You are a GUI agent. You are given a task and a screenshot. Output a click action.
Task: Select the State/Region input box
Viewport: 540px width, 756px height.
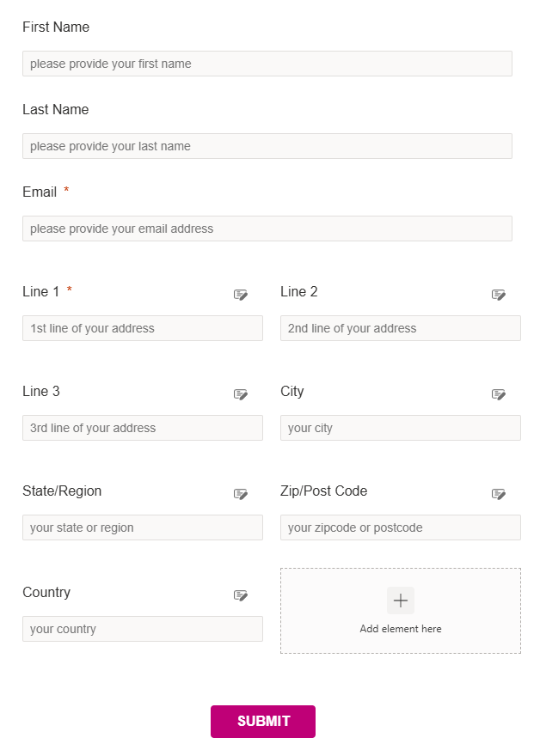pyautogui.click(x=143, y=527)
